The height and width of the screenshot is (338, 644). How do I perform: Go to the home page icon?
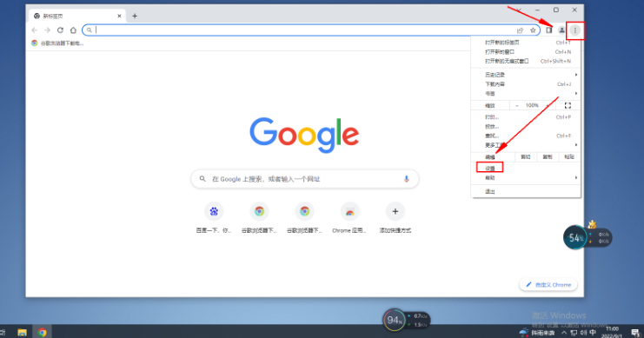(73, 30)
